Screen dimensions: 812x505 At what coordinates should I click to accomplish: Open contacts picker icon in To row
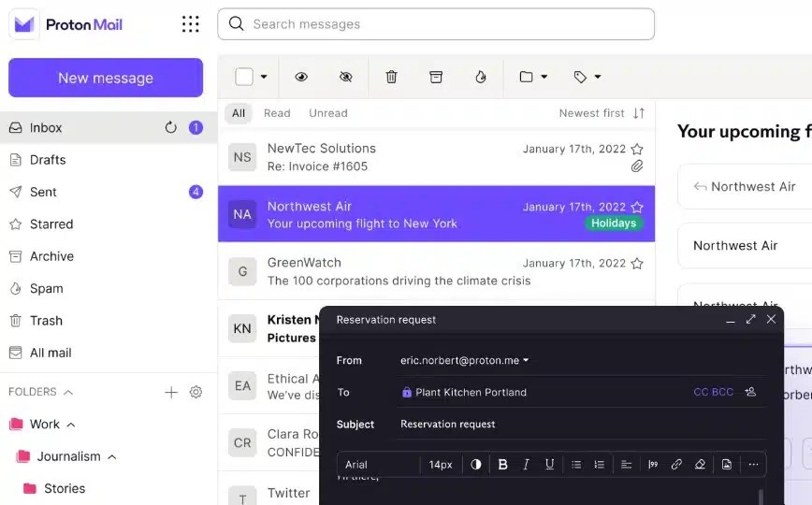pyautogui.click(x=750, y=392)
